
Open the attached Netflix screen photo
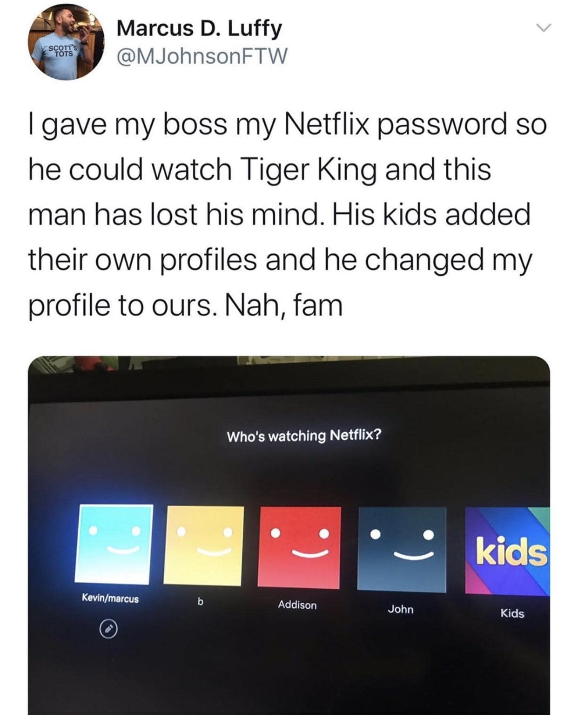(289, 535)
